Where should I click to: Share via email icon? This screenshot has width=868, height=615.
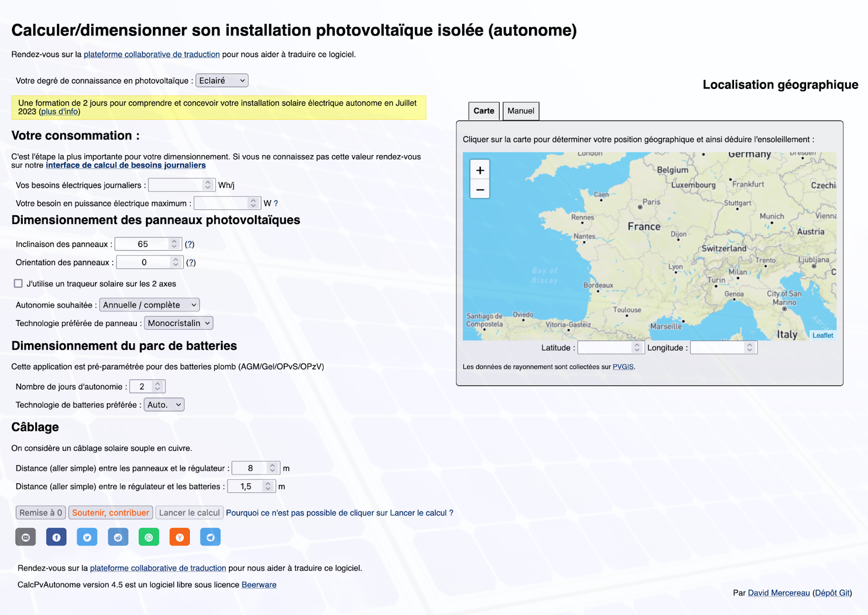coord(25,537)
